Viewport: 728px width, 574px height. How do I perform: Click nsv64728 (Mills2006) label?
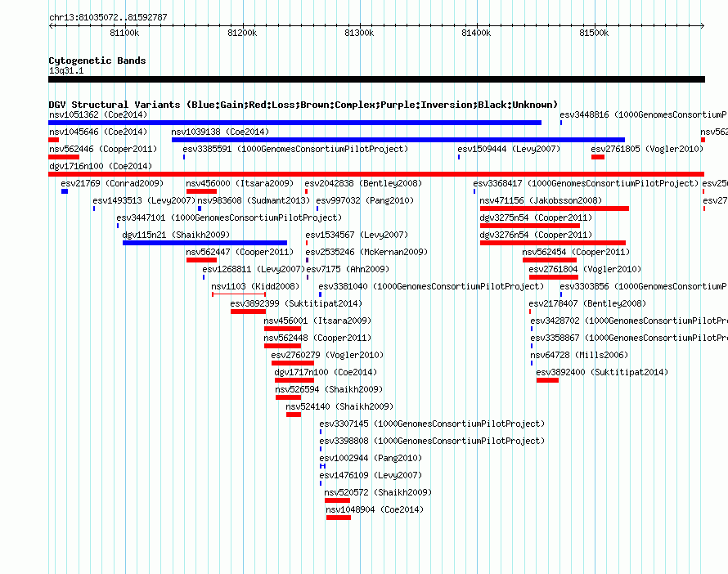point(579,355)
